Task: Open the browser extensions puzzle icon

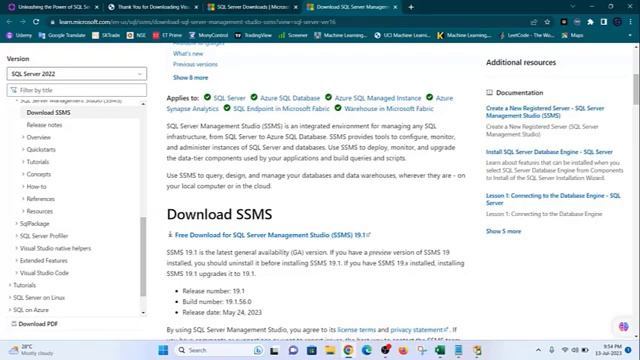Action: (x=590, y=22)
